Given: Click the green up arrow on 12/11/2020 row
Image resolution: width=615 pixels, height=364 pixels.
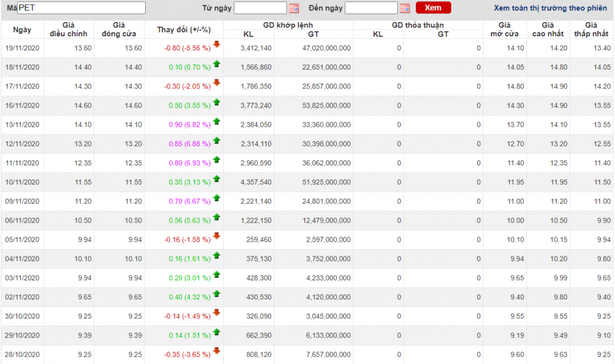Looking at the screenshot, I should pos(216,140).
